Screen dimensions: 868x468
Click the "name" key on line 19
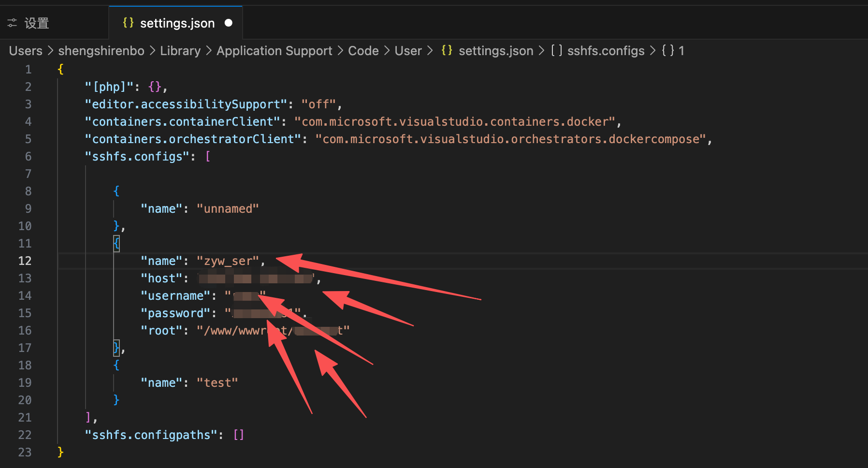(161, 383)
